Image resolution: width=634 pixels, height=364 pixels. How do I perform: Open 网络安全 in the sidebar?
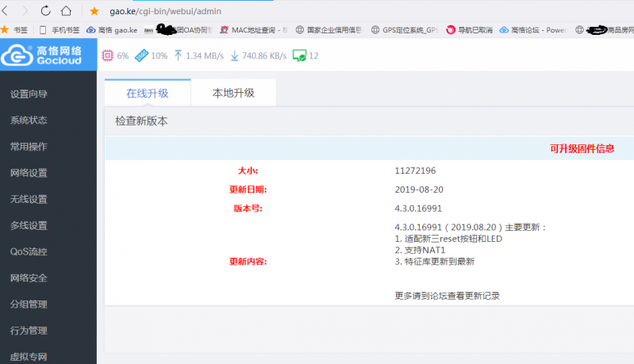click(29, 278)
